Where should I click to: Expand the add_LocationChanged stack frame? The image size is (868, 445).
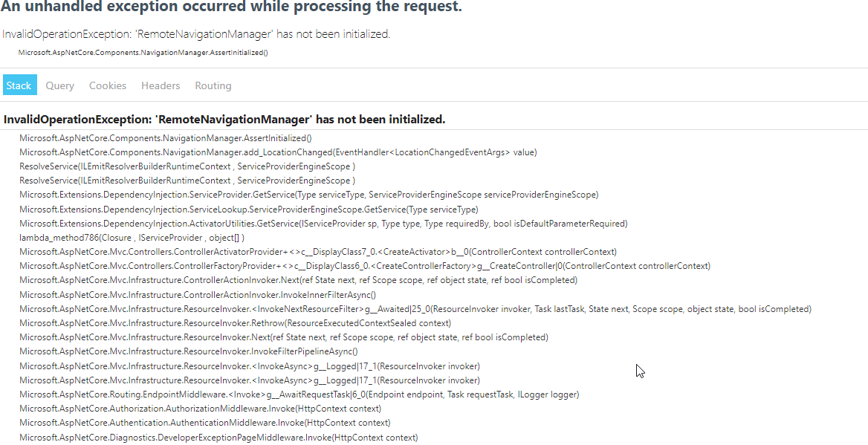tap(278, 152)
